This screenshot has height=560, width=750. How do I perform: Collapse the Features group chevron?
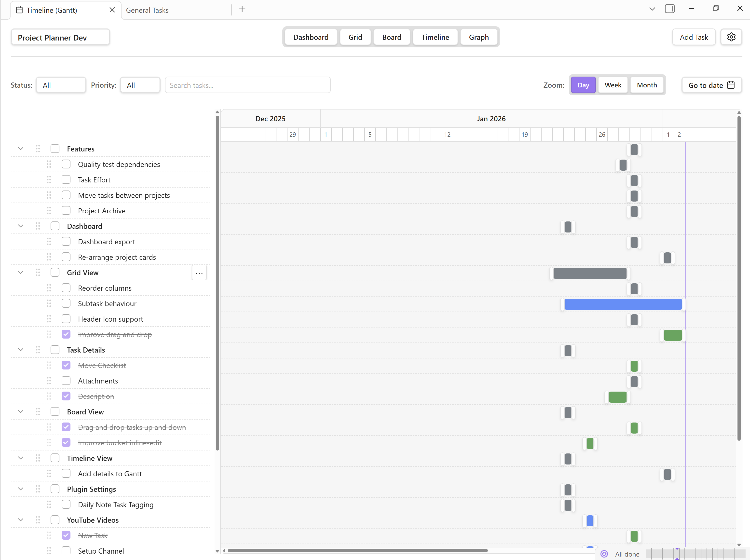(x=21, y=149)
